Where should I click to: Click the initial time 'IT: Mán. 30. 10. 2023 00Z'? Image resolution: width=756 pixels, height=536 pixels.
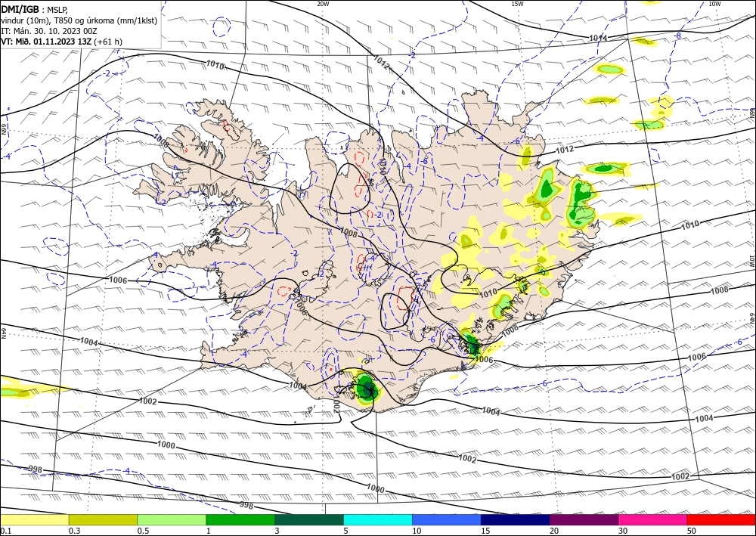coord(49,31)
